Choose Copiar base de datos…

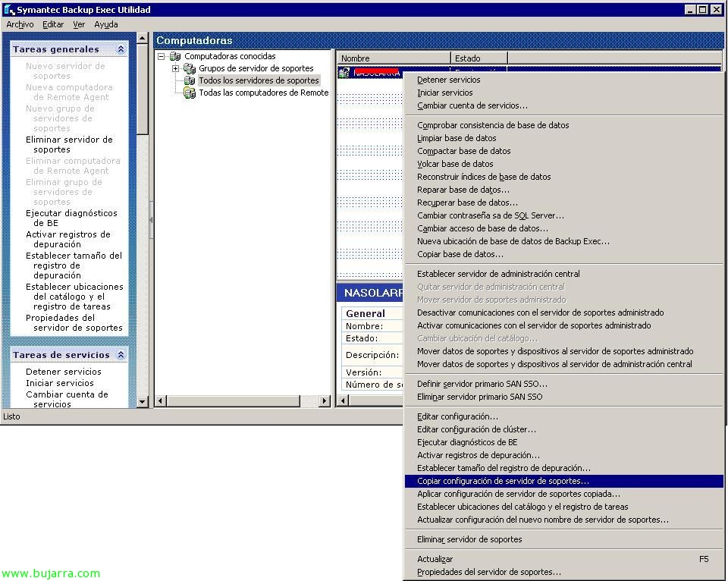[563, 255]
